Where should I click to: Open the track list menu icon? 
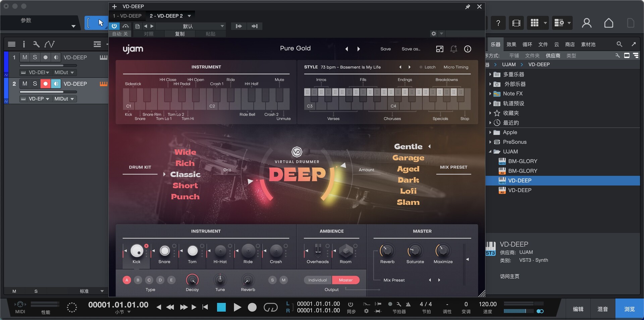[12, 44]
